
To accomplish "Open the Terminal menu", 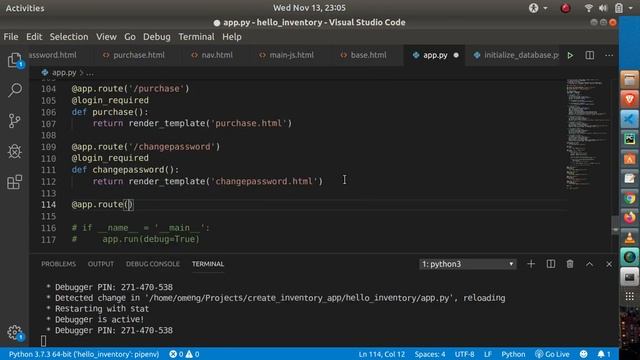I will 196,37.
